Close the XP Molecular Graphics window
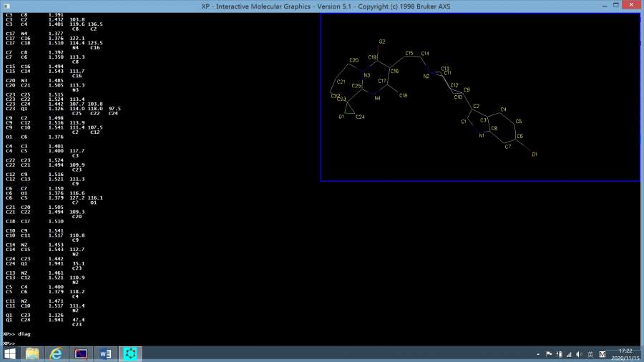The height and width of the screenshot is (362, 644). pyautogui.click(x=633, y=6)
